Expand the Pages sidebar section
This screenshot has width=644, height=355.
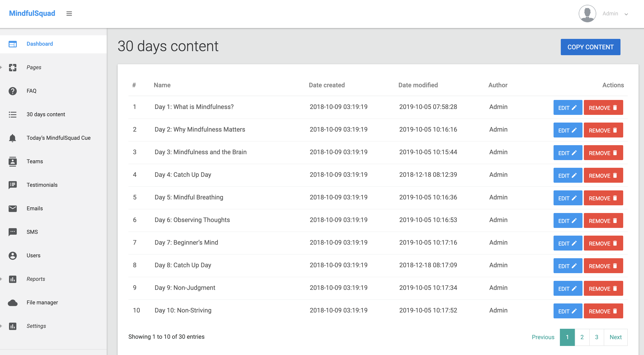click(34, 67)
